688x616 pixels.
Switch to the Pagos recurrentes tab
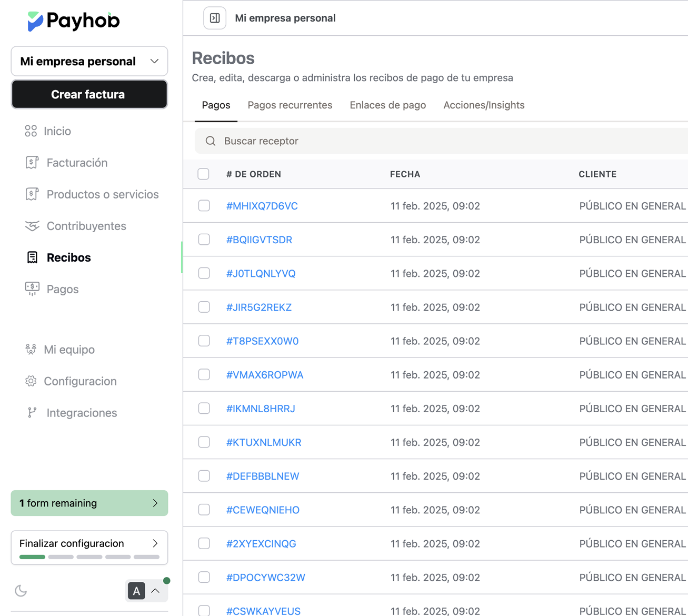[x=290, y=105]
